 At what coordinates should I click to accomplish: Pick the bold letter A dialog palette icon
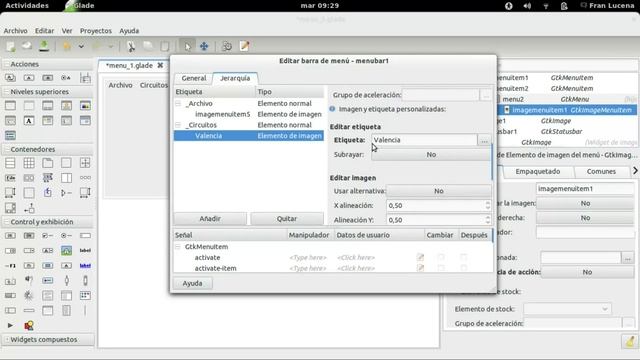click(29, 121)
